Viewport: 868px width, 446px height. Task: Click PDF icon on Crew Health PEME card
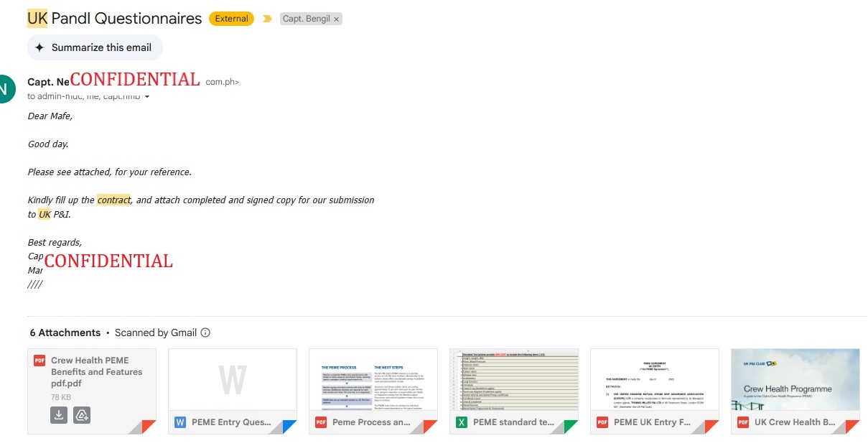tap(39, 361)
